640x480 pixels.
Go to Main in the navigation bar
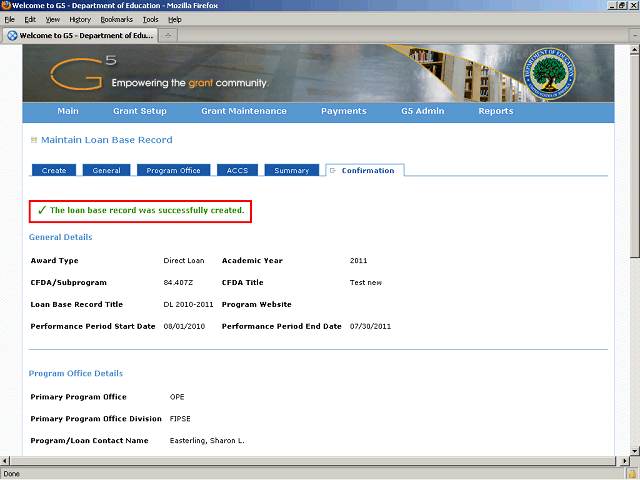(x=68, y=111)
